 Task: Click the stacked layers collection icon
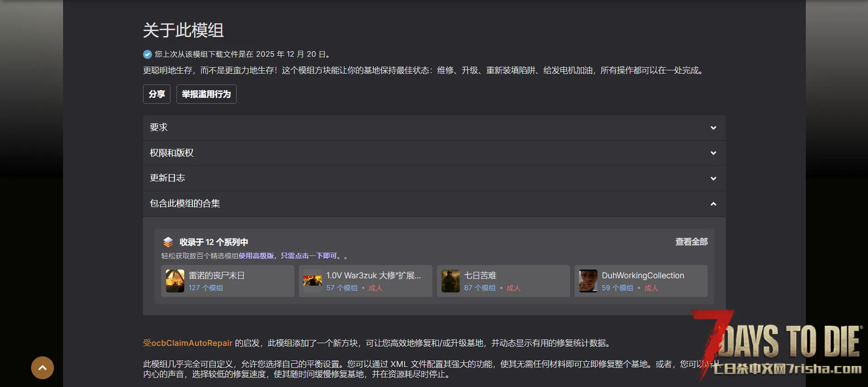pos(168,242)
